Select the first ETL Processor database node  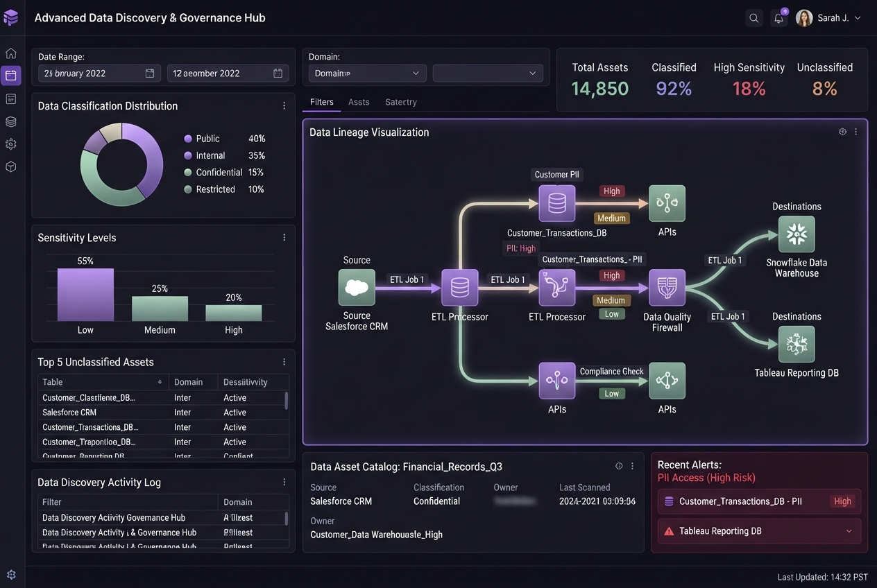460,288
